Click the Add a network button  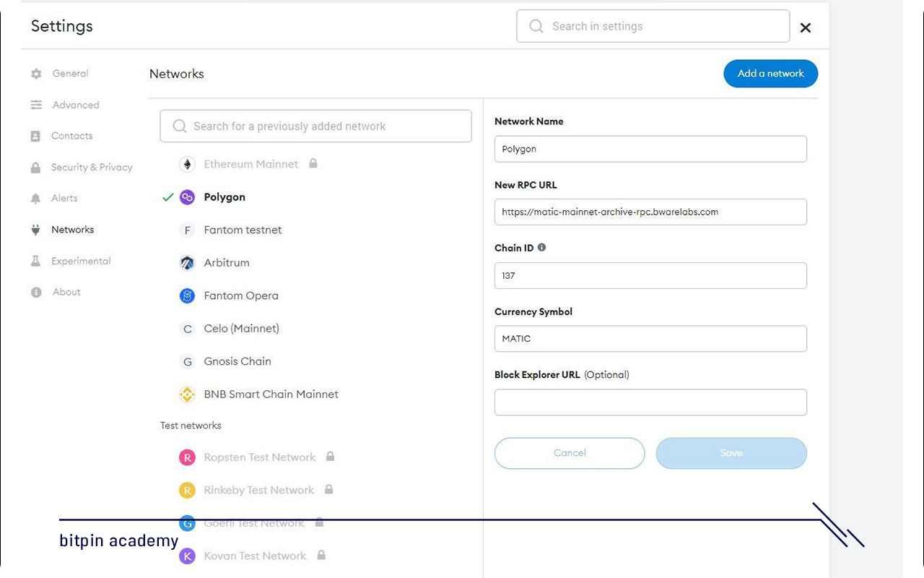771,74
